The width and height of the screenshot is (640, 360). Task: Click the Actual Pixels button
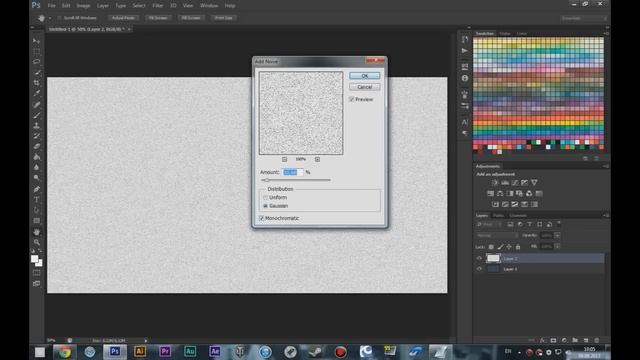(x=123, y=18)
